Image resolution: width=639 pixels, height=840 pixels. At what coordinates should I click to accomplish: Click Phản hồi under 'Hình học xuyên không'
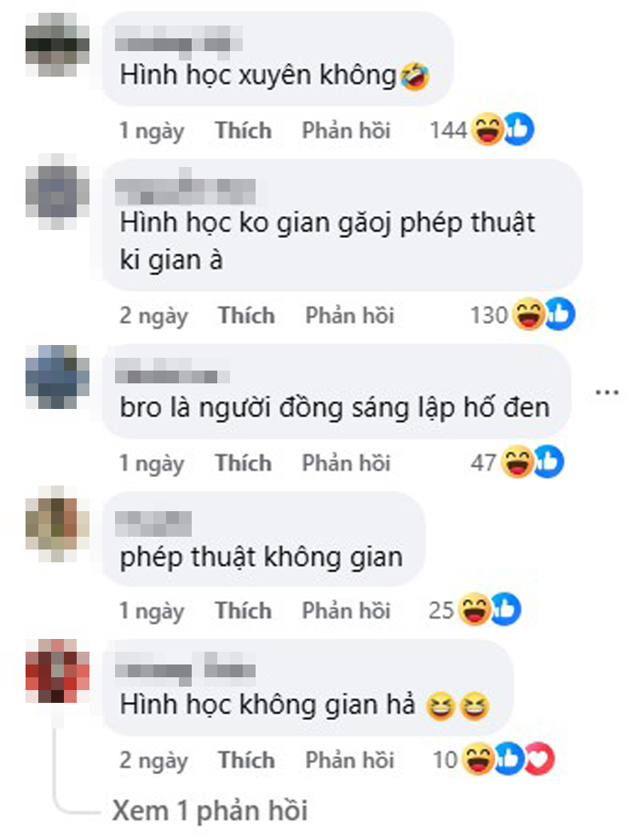(346, 130)
